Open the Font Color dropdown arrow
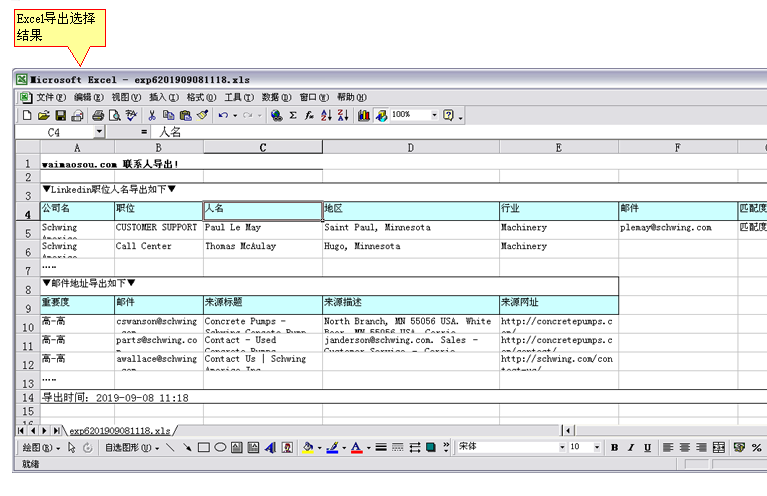This screenshot has height=496, width=767. (368, 448)
